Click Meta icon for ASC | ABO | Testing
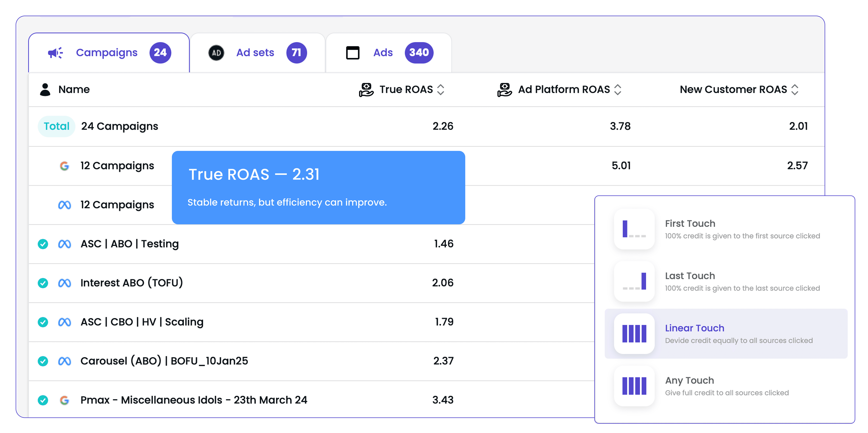The image size is (868, 433). tap(64, 244)
